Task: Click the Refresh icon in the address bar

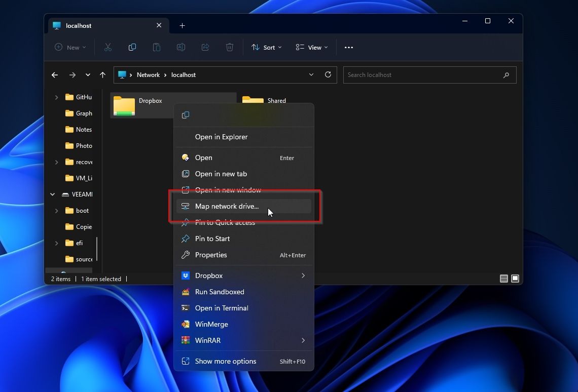Action: coord(328,74)
